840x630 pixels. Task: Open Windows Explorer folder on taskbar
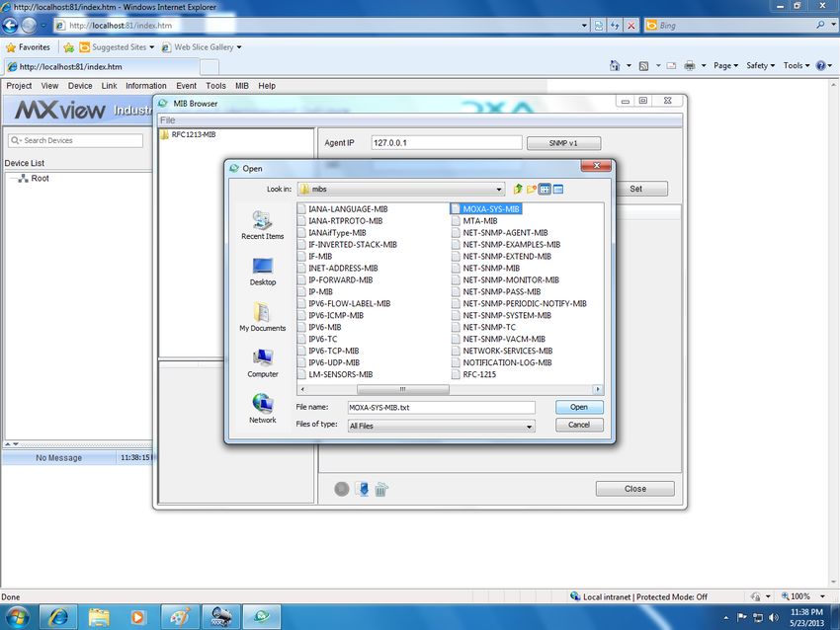tap(99, 617)
